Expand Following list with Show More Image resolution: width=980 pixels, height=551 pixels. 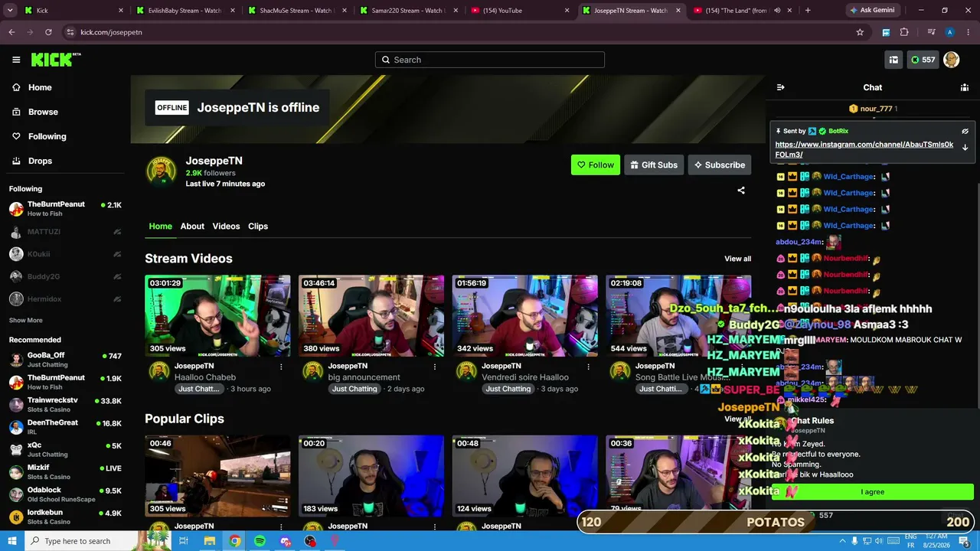26,321
